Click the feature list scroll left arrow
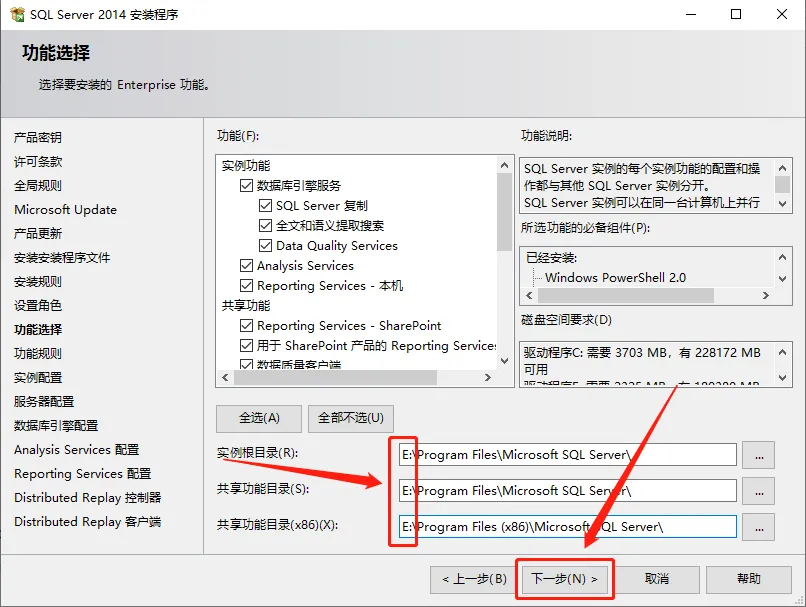 coord(225,377)
